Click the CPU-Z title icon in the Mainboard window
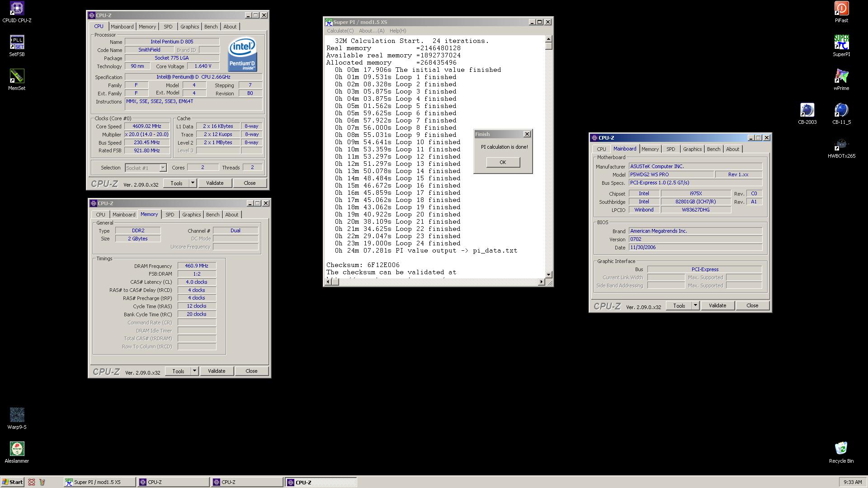Screen dimensions: 868x488 (x=594, y=138)
